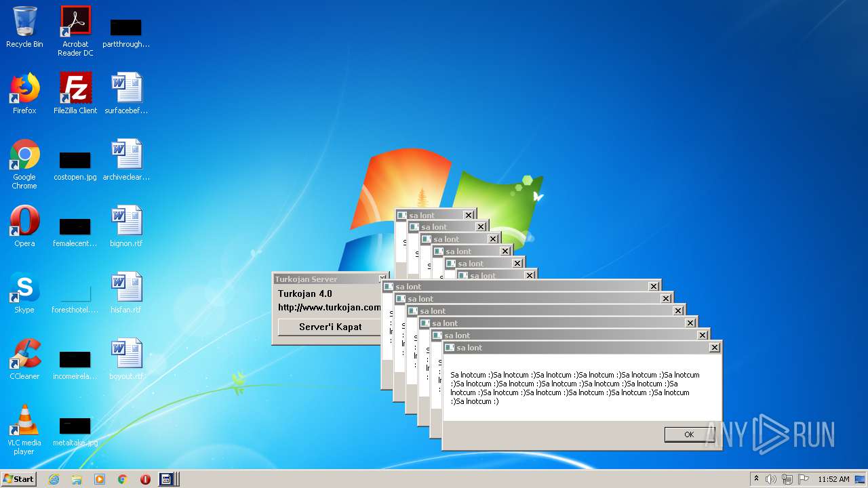Select the archiveclear Word document

pyautogui.click(x=126, y=161)
